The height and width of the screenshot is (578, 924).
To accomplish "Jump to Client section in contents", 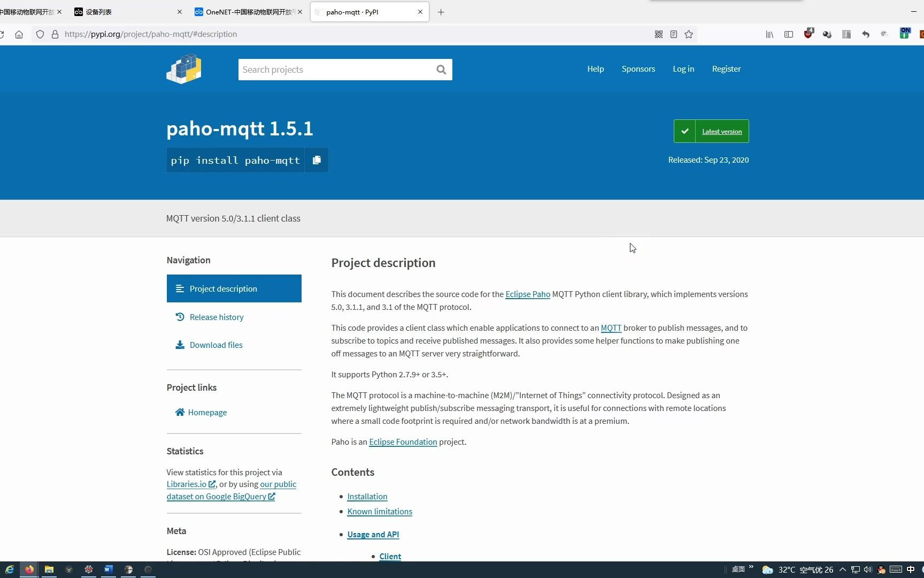I will [390, 557].
